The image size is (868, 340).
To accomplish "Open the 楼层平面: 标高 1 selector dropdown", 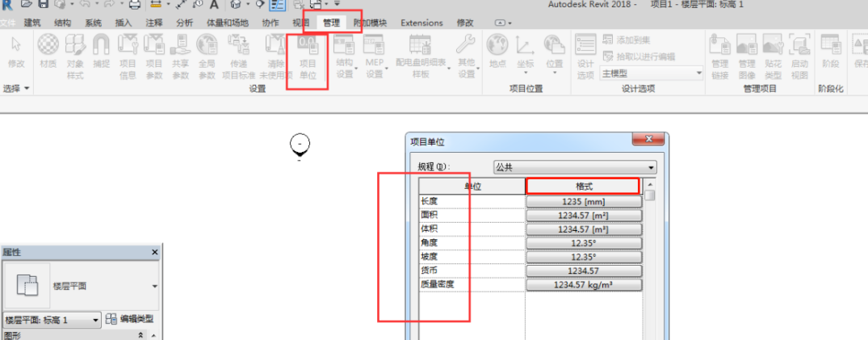I will coord(52,320).
